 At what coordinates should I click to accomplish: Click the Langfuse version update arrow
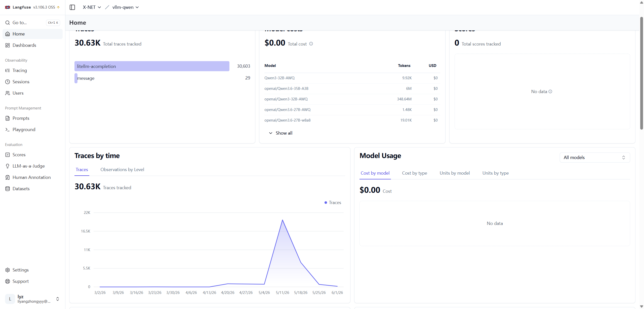point(58,7)
